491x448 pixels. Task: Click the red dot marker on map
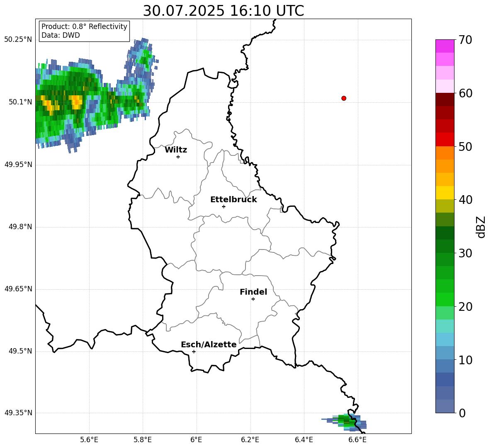coord(344,98)
